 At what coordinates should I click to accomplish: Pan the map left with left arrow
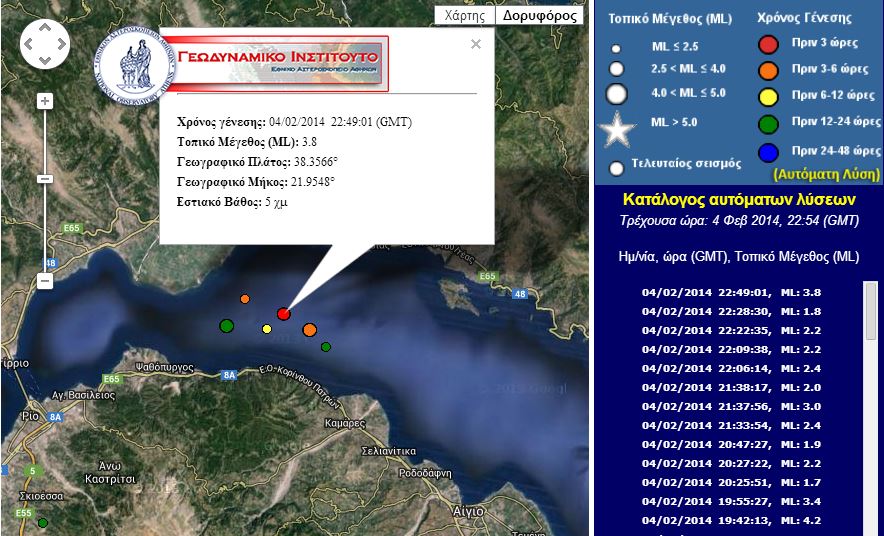click(29, 44)
